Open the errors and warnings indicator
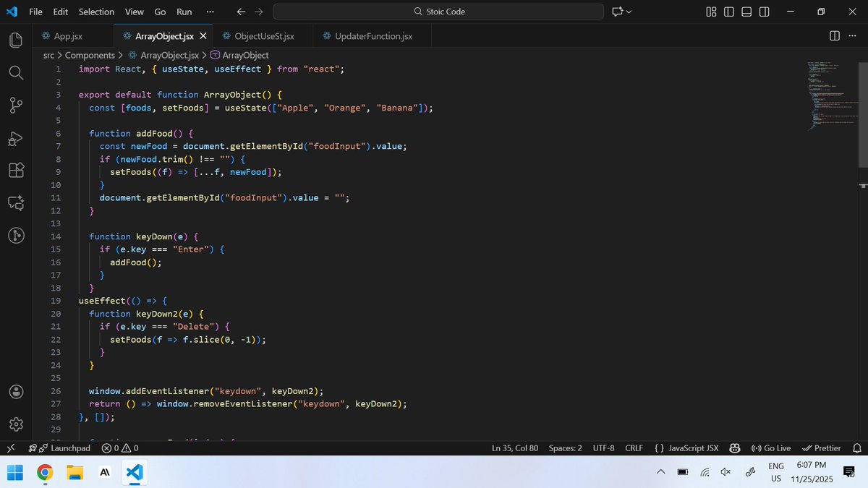The height and width of the screenshot is (488, 868). click(120, 448)
